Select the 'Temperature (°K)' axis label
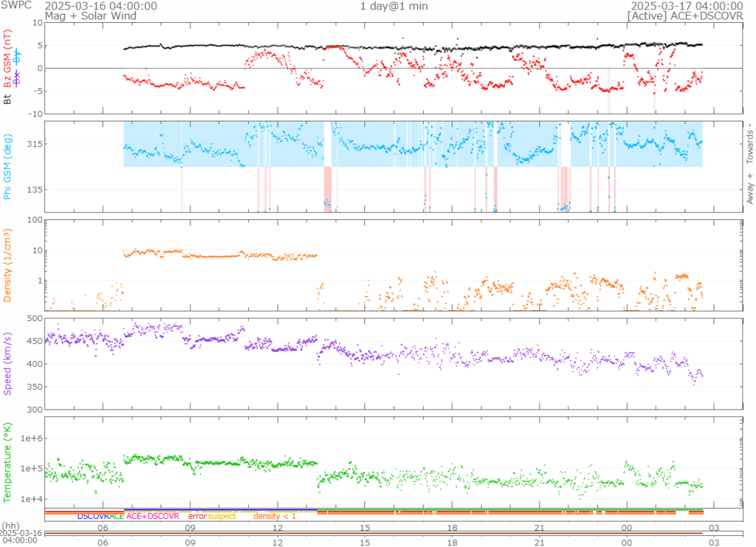 [8, 461]
